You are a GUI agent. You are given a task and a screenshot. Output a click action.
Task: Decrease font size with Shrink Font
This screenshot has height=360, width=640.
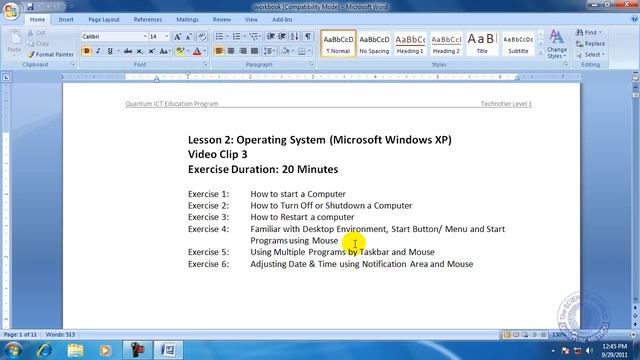189,37
